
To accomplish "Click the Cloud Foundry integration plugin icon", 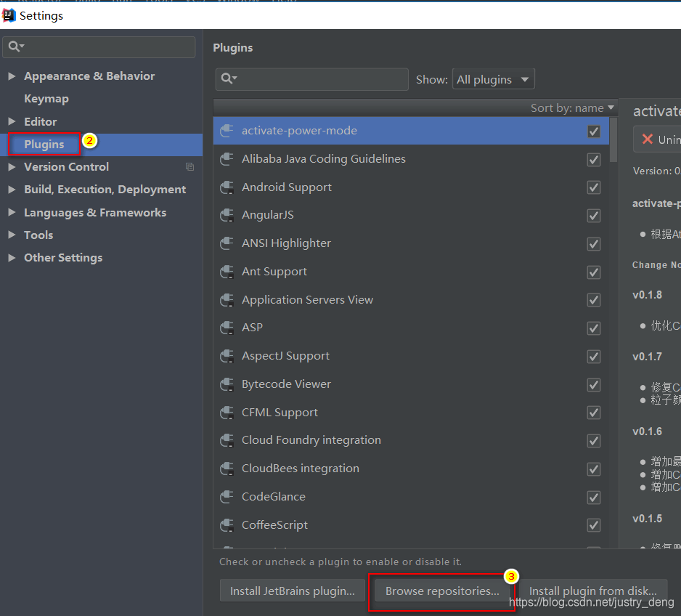I will point(227,440).
